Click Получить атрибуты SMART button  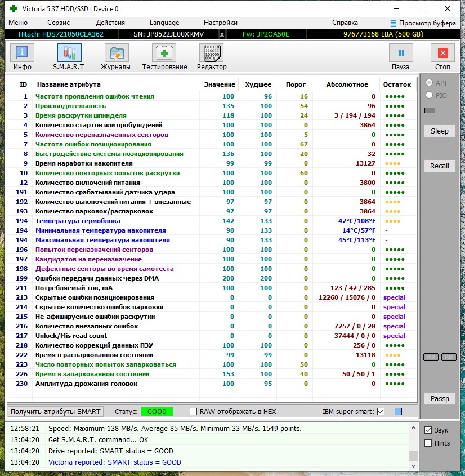tap(56, 412)
